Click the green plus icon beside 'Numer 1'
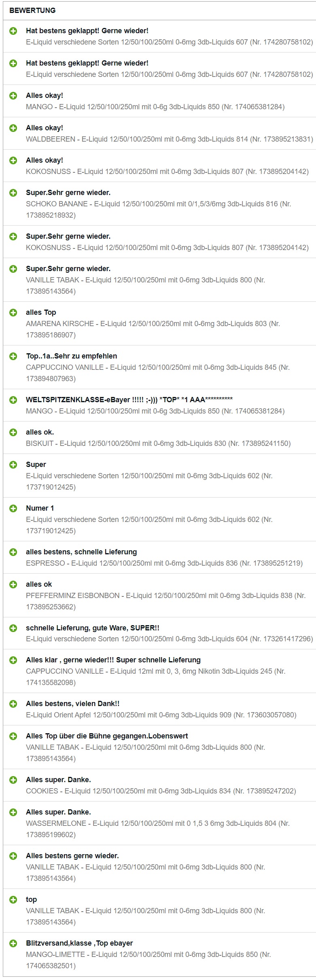The height and width of the screenshot is (980, 316). 13,508
